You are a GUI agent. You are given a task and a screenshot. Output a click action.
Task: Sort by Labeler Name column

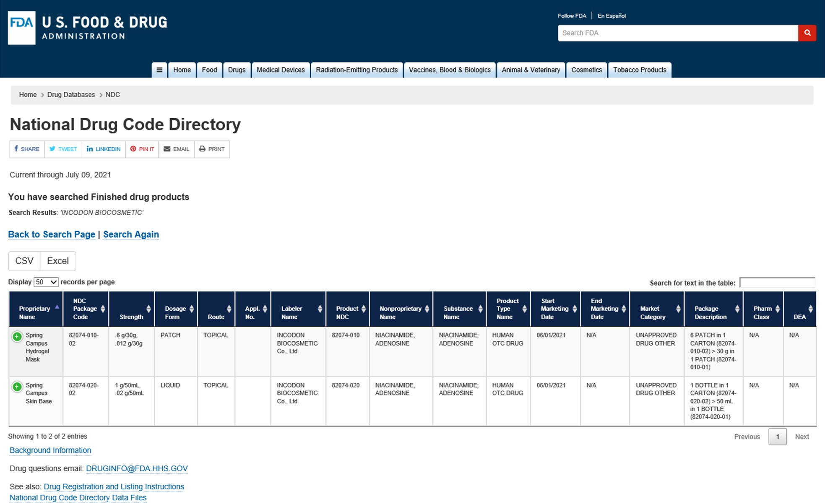(298, 309)
